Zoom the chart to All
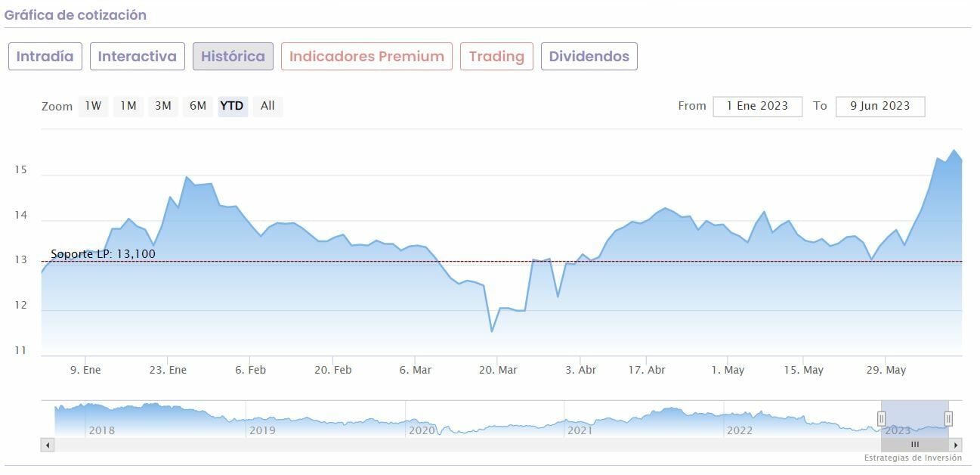This screenshot has width=980, height=475. coord(267,106)
